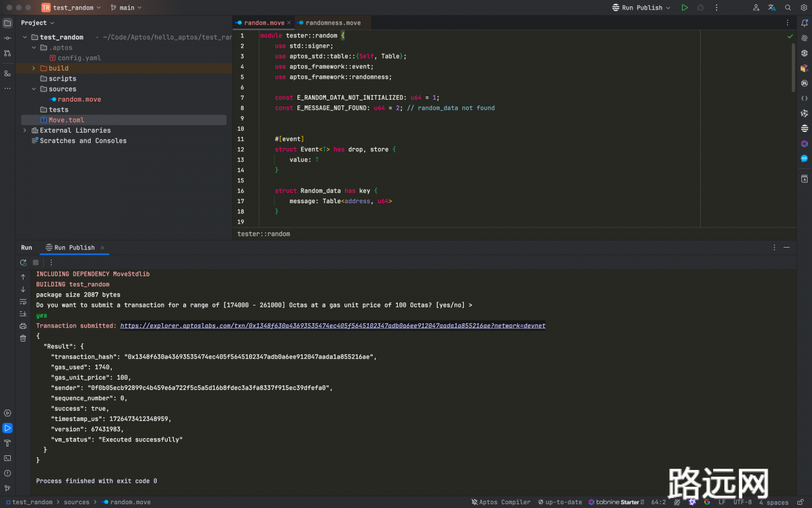
Task: Open the purple hexagon tool icon on right
Action: coord(804,144)
